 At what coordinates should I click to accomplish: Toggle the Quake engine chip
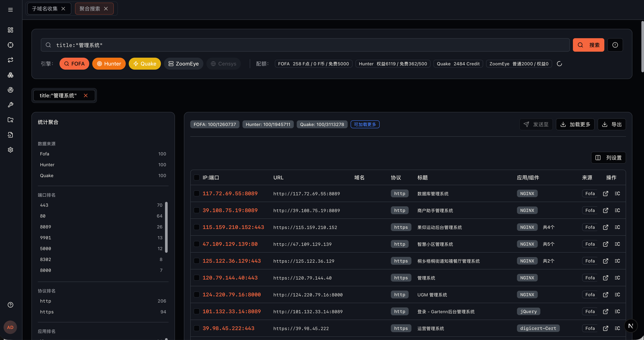(x=144, y=64)
